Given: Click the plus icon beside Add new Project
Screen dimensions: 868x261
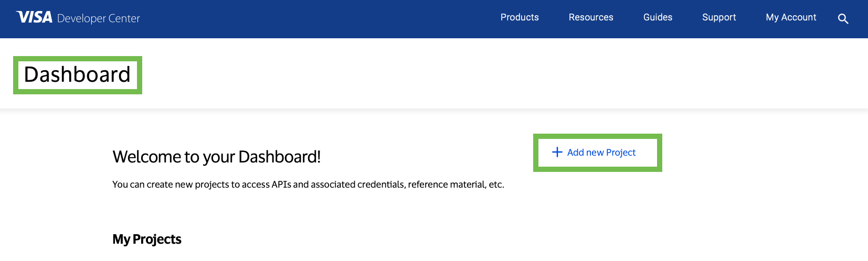Looking at the screenshot, I should click(557, 152).
